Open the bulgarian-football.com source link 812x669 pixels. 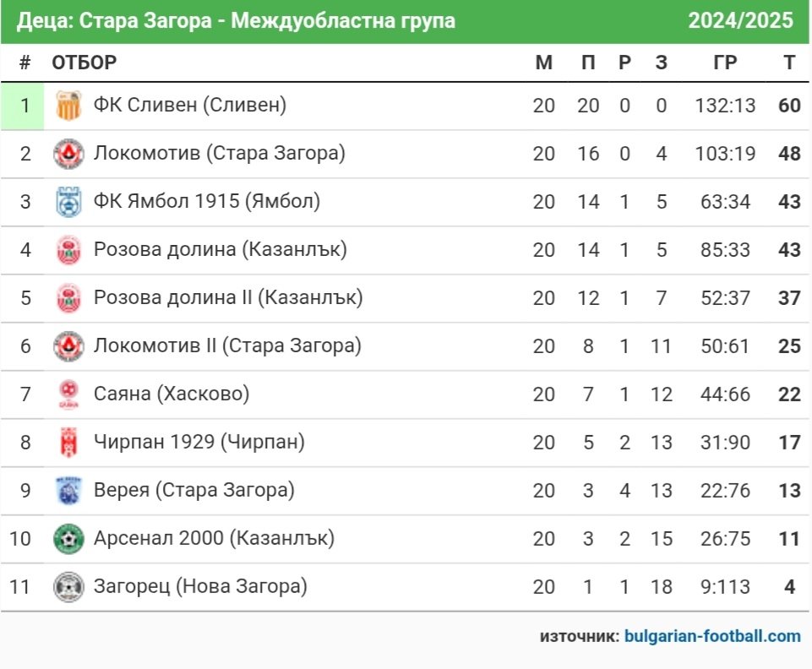point(712,636)
